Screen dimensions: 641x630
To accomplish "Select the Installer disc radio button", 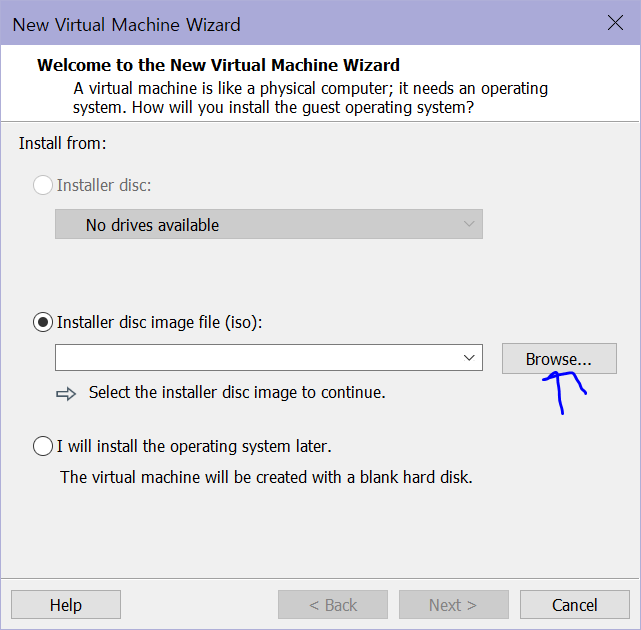I will 43,185.
